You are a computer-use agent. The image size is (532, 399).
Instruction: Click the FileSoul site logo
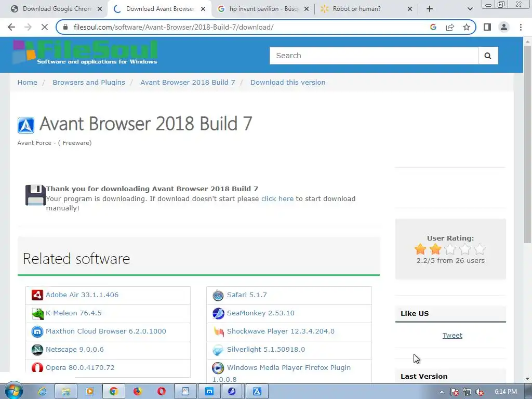tap(85, 52)
